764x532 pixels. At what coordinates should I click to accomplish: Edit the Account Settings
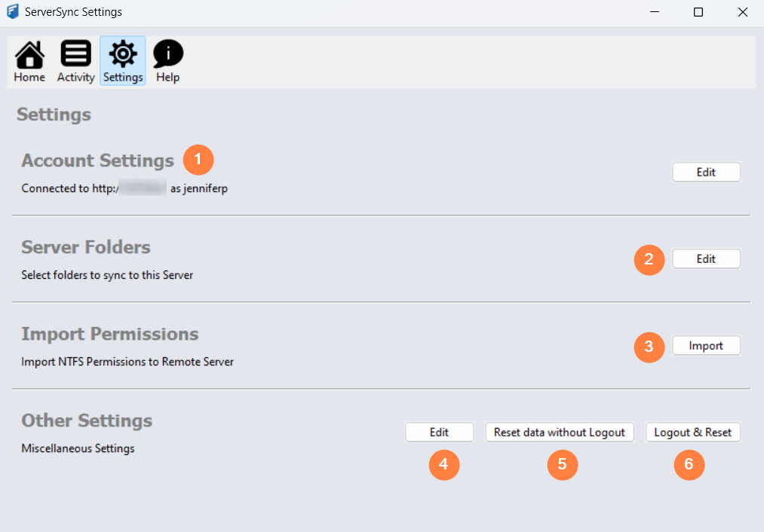coord(706,172)
